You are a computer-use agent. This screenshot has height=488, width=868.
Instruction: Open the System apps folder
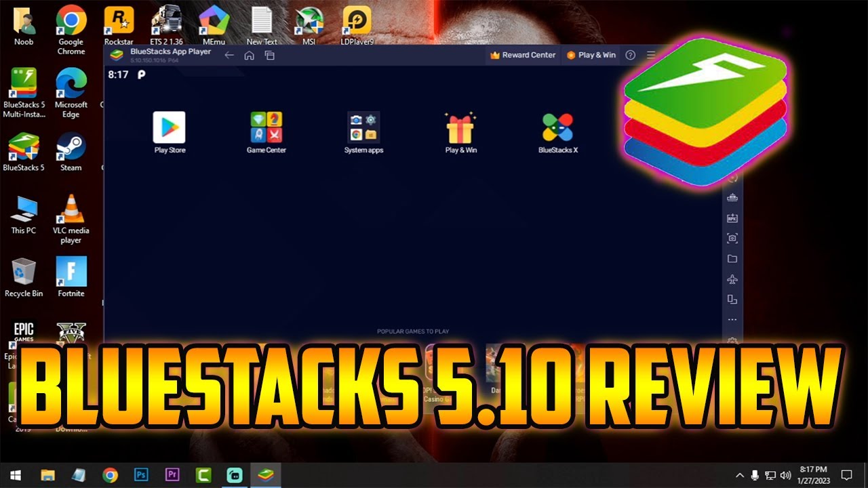pyautogui.click(x=363, y=133)
